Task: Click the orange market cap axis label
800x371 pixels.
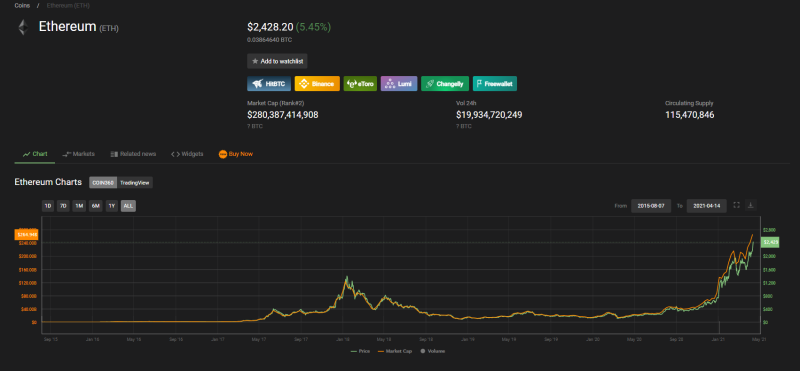Action: click(x=27, y=235)
